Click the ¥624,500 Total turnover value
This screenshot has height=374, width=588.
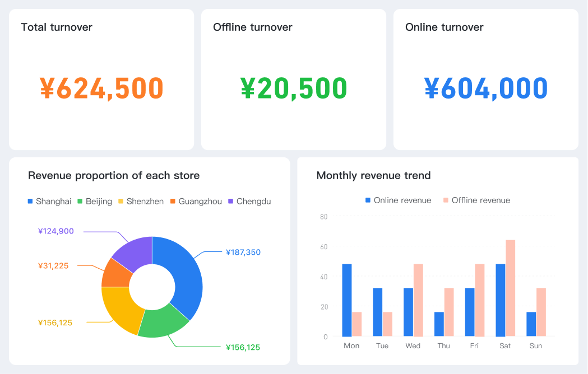click(101, 88)
